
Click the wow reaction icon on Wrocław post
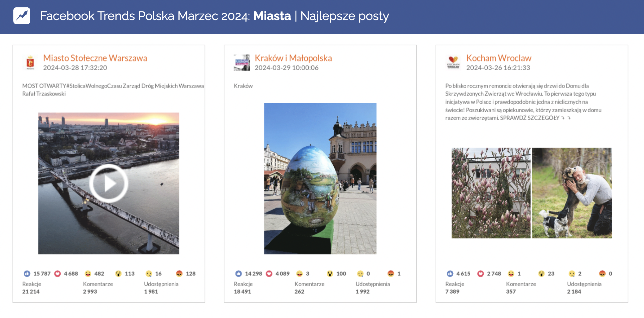click(541, 274)
